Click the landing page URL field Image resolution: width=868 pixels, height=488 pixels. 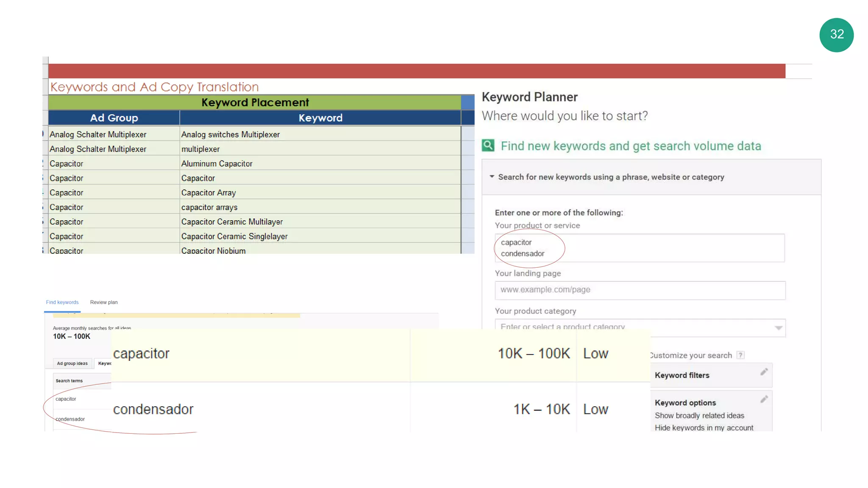click(x=640, y=290)
